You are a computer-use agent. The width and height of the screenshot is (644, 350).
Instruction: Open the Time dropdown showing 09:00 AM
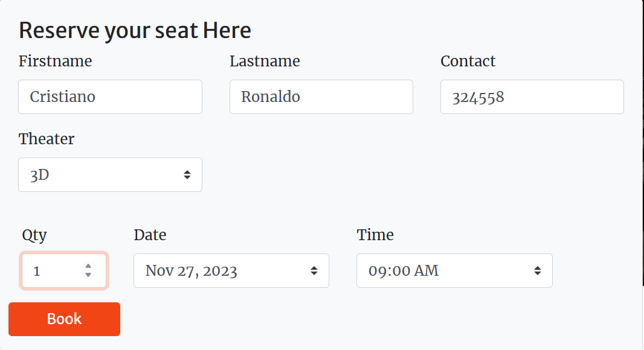pos(454,271)
